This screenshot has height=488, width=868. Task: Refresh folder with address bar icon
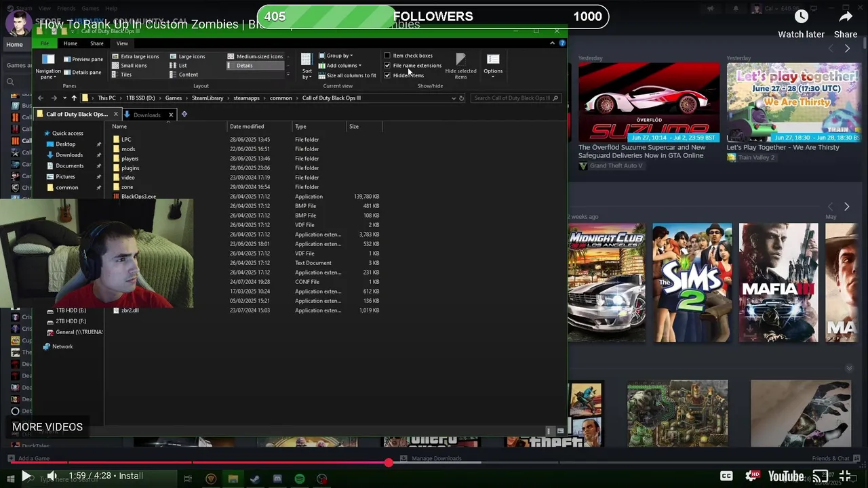[x=462, y=98]
